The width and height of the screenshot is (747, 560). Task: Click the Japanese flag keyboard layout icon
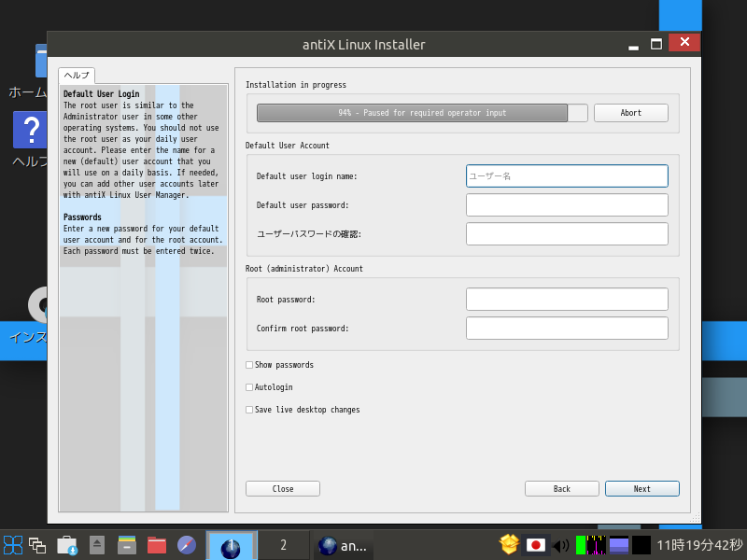point(535,545)
